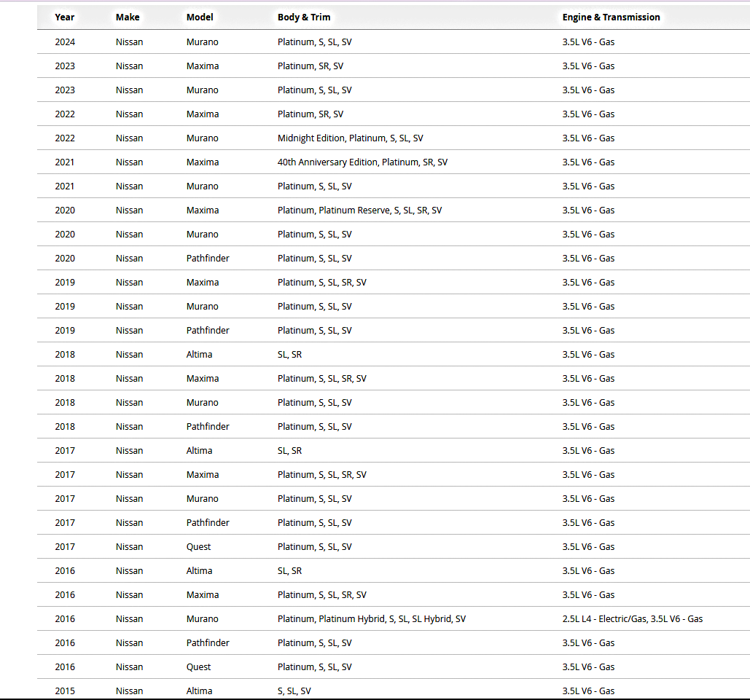Select Murano model in the 2016 row
Screen dimensions: 750x700
(203, 618)
